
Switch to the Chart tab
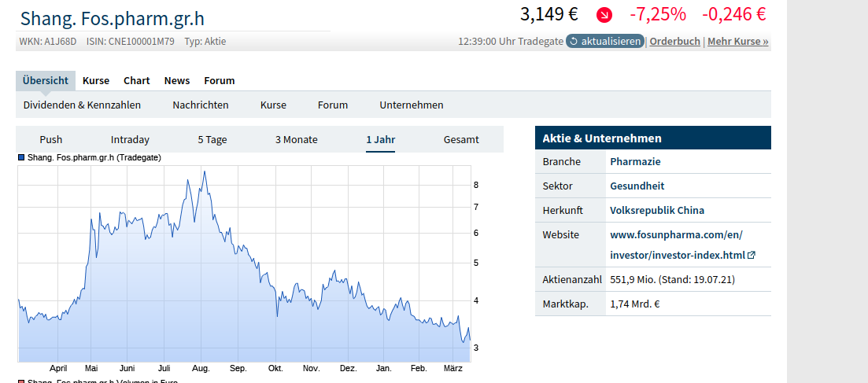pos(137,80)
